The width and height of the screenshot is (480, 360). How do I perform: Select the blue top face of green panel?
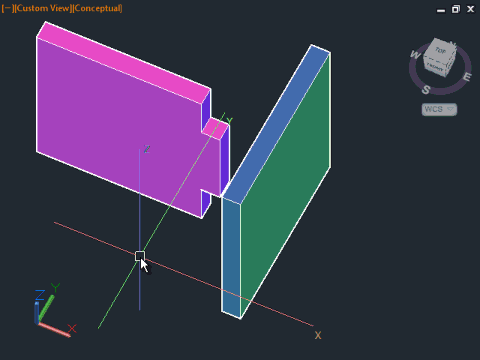pos(276,124)
